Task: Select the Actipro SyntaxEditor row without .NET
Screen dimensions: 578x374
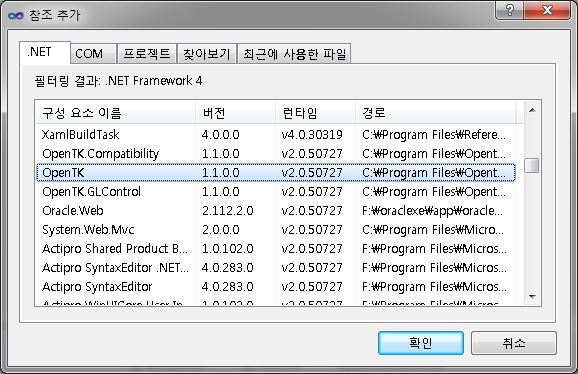Action: (x=275, y=287)
